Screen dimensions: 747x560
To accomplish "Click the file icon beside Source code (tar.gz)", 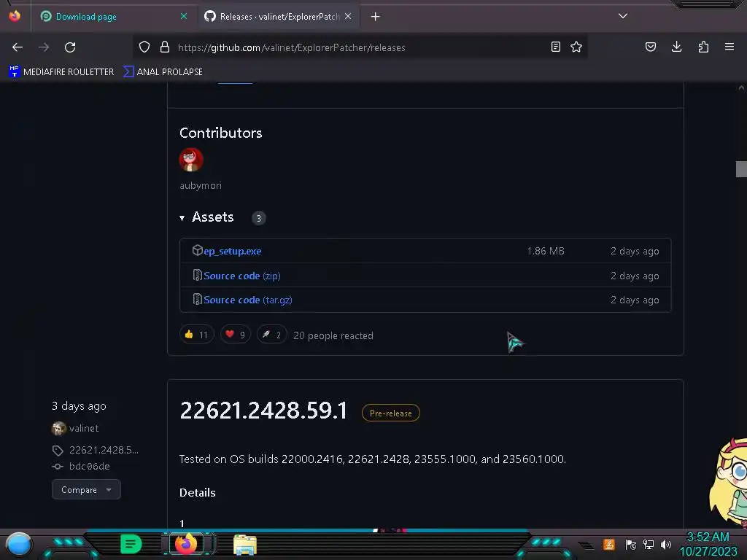I will click(197, 300).
